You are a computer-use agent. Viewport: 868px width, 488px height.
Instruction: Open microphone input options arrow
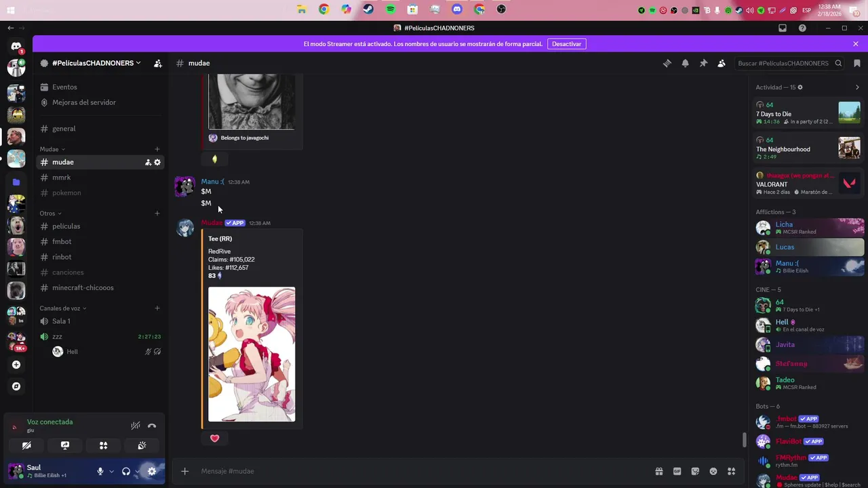pos(111,471)
